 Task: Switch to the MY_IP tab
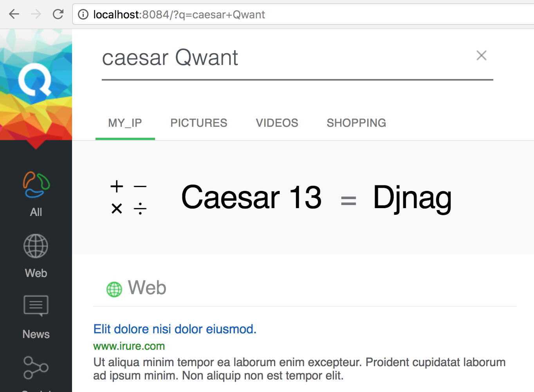pyautogui.click(x=125, y=123)
